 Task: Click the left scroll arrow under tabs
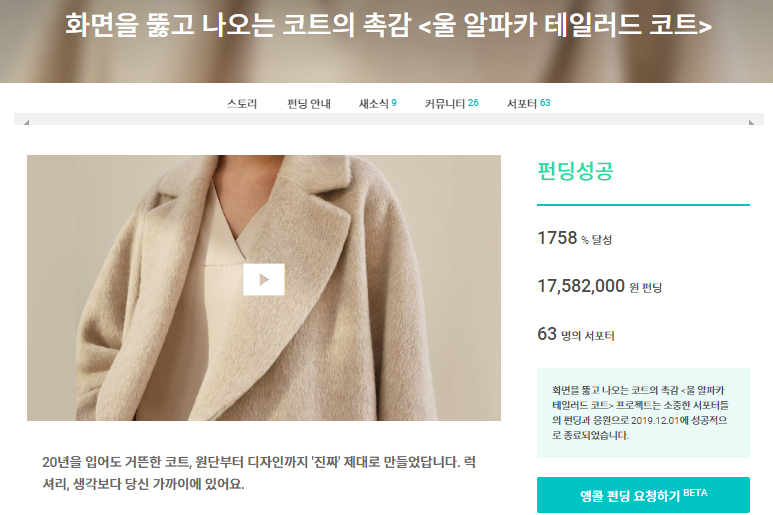27,122
